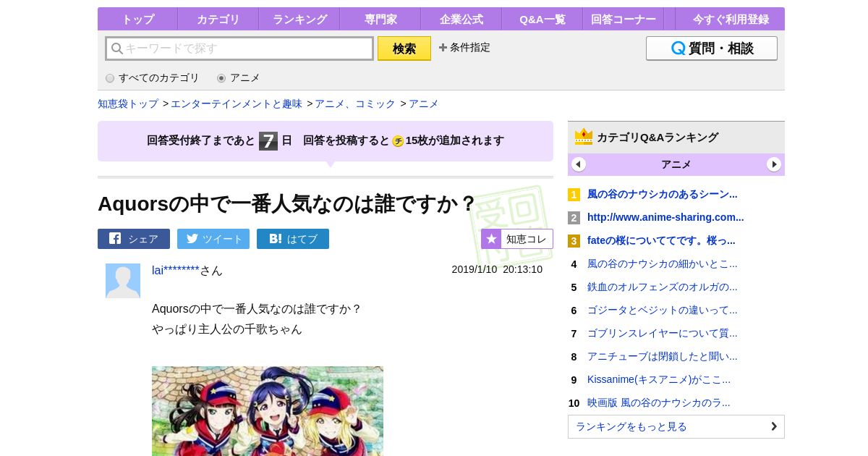Open the Q&A一覧 navigation tab
Viewport: 868px width, 456px height.
click(x=542, y=19)
